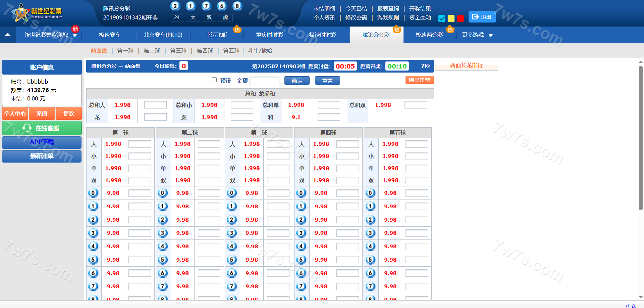Click the 金额 amount input field

click(x=264, y=81)
